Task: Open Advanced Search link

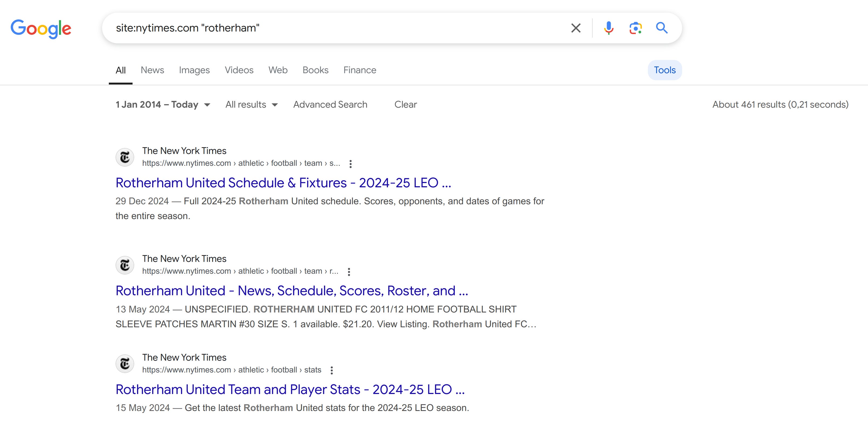Action: pos(330,105)
